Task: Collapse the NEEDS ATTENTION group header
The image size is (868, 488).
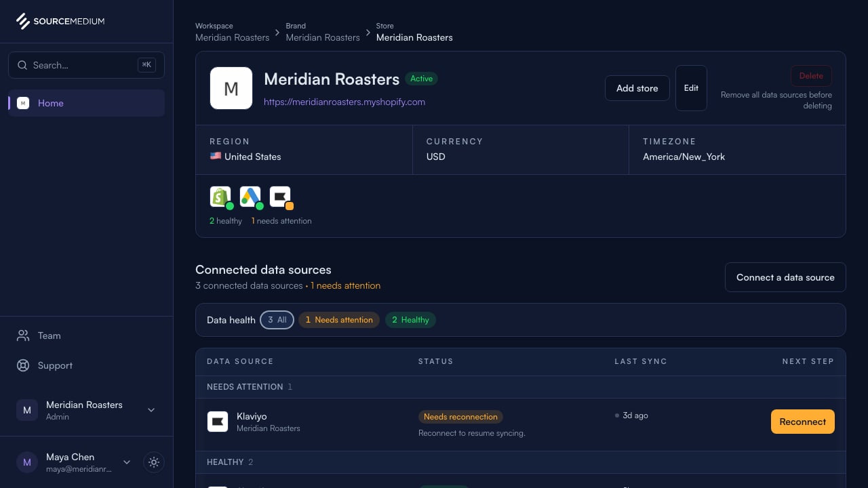Action: point(521,387)
